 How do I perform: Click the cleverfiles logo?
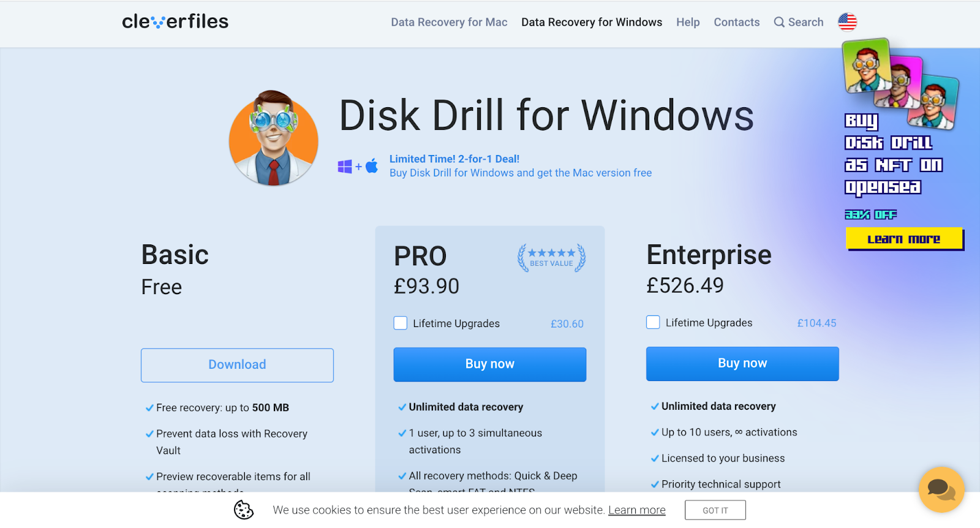point(175,21)
